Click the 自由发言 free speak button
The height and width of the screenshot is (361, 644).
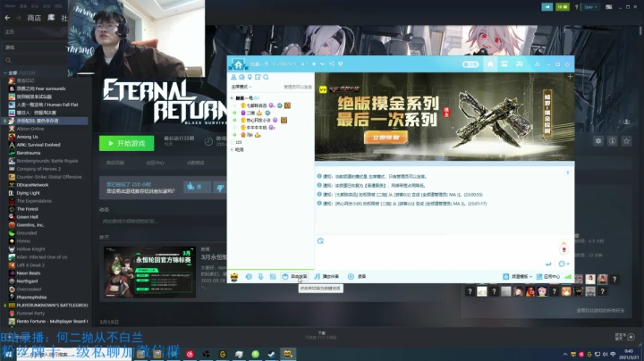pos(294,277)
